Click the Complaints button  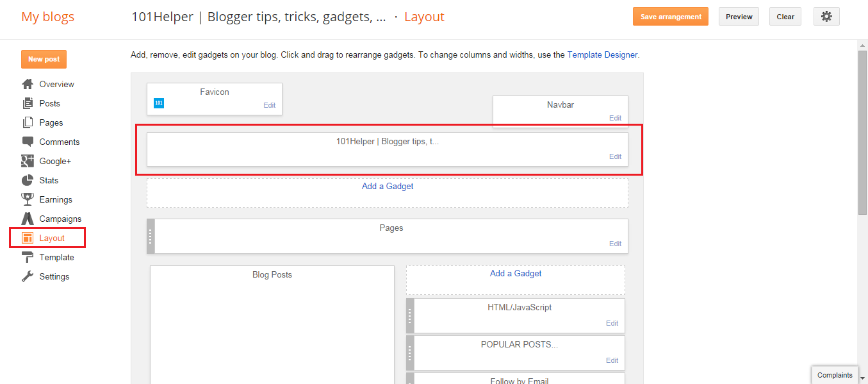(x=835, y=375)
